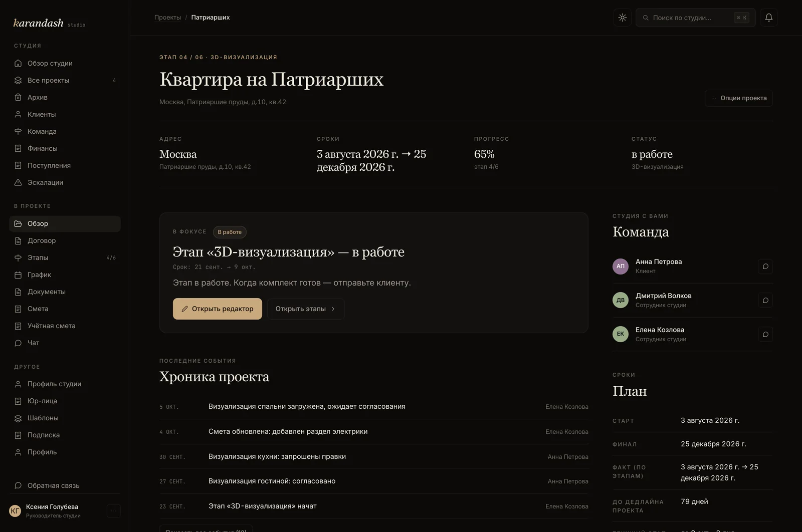This screenshot has width=802, height=532.
Task: Open «Смета» in the project menu
Action: [65, 309]
